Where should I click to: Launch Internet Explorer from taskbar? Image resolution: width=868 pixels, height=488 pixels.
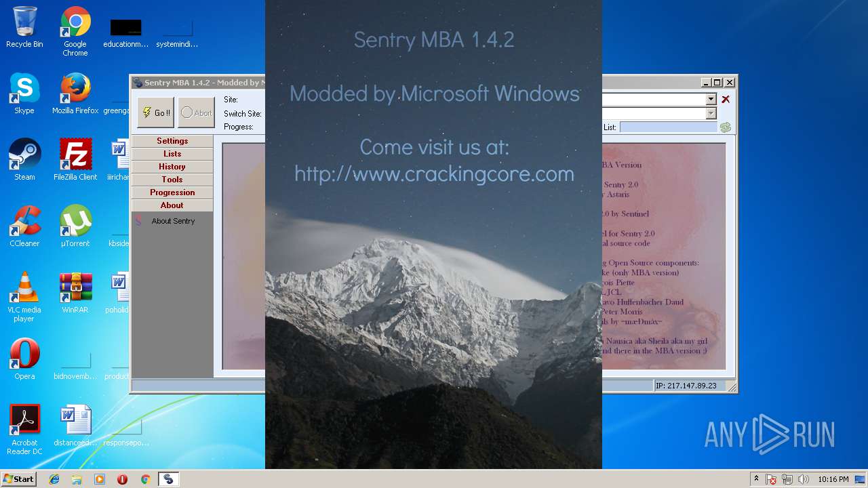(x=54, y=479)
